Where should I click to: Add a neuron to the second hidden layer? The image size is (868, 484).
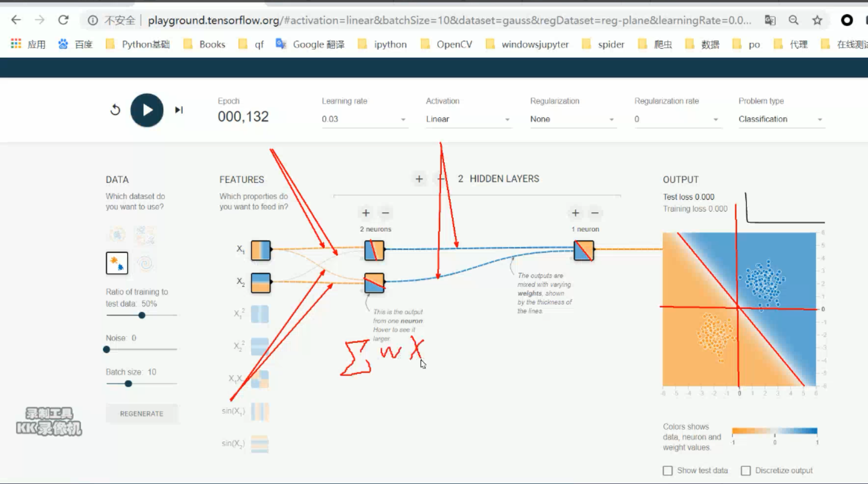pyautogui.click(x=576, y=213)
